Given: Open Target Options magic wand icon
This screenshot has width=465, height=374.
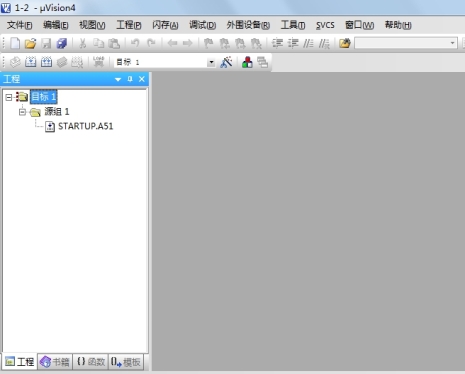Looking at the screenshot, I should [x=226, y=62].
